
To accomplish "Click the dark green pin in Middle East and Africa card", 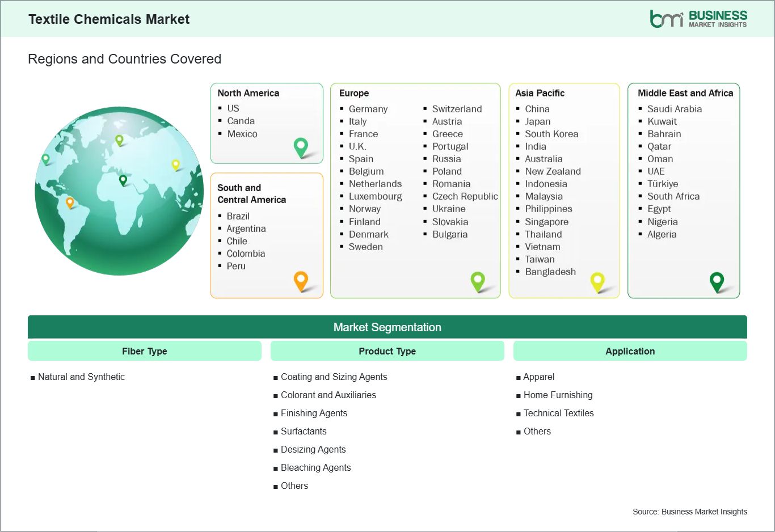I will (x=717, y=281).
